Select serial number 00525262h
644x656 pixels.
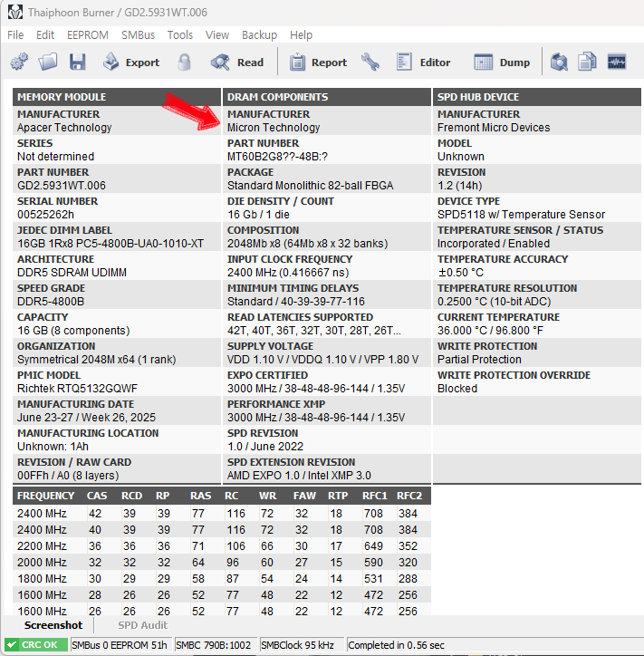pyautogui.click(x=45, y=215)
